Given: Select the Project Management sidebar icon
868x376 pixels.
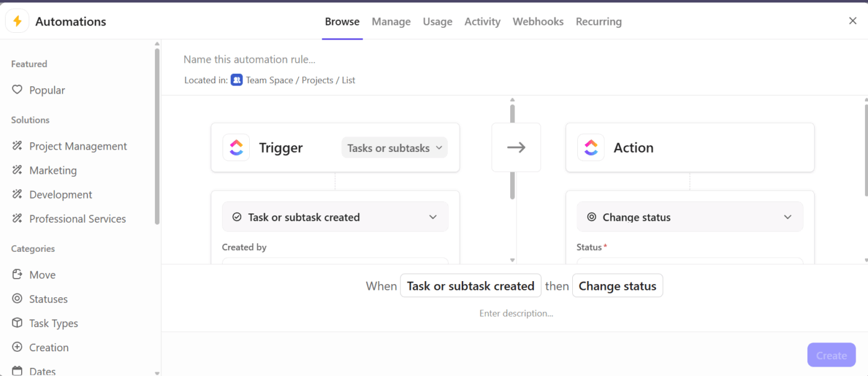Looking at the screenshot, I should (x=17, y=146).
